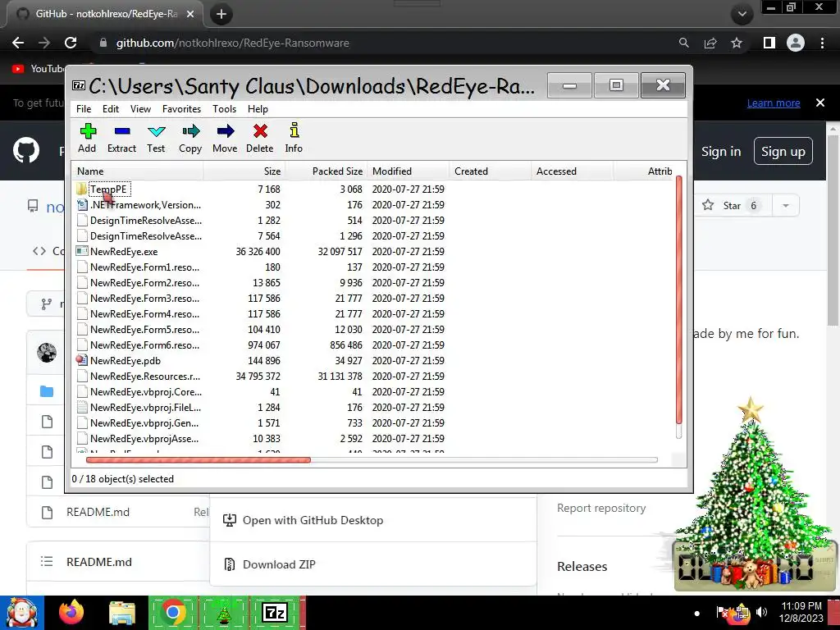840x630 pixels.
Task: Select the TempPE folder
Action: [x=108, y=189]
